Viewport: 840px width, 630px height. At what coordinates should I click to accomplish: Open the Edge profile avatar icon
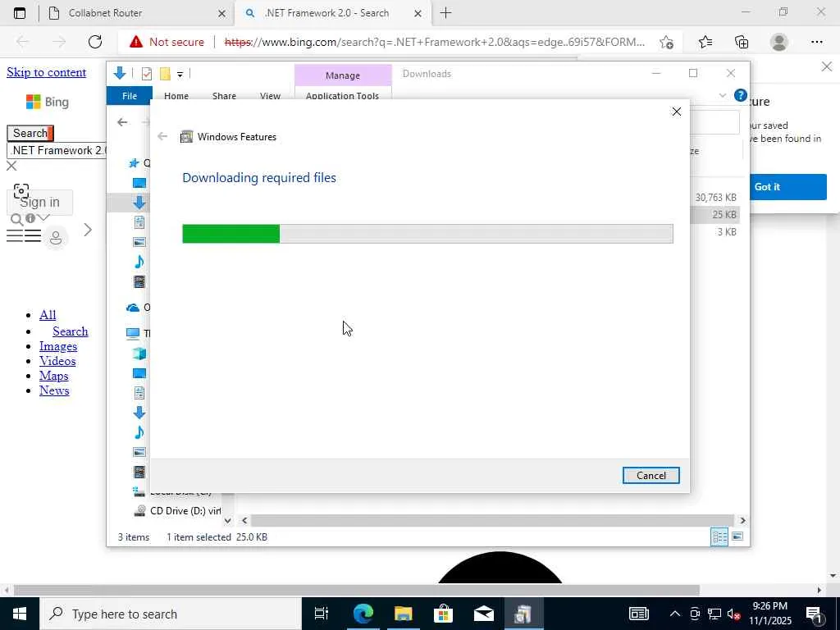tap(779, 42)
